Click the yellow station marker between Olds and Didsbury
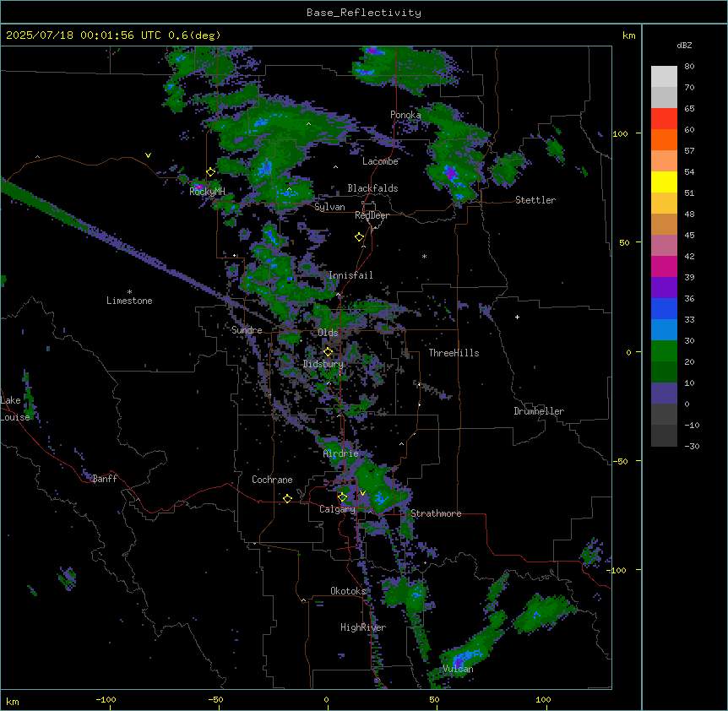Viewport: 728px width, 711px height. [328, 352]
